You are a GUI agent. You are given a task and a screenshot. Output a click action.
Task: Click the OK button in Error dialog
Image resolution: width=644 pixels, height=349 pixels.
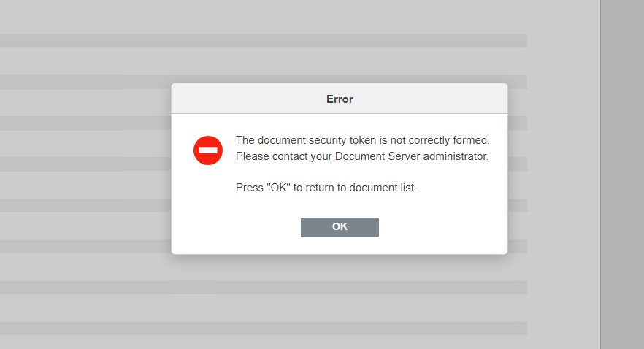point(340,227)
